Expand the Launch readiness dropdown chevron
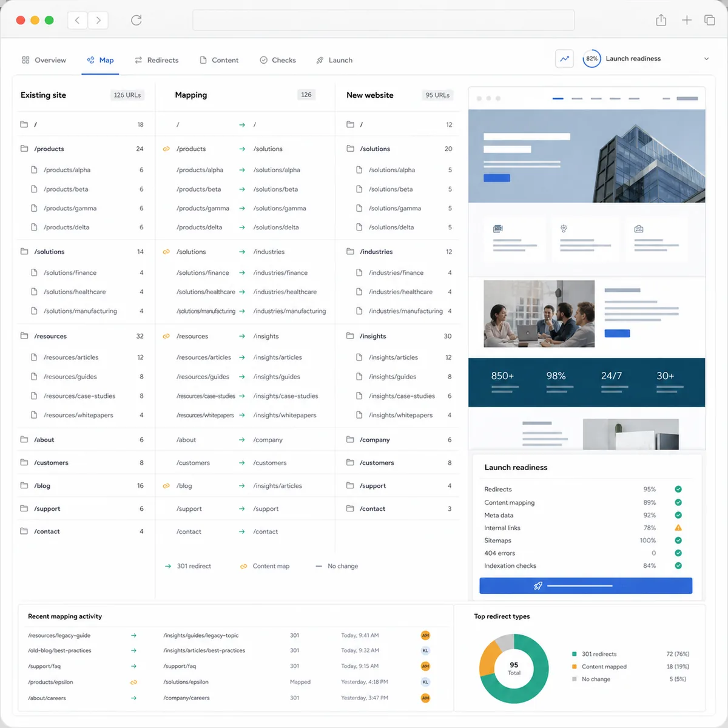Screen dimensions: 728x728 (x=706, y=59)
